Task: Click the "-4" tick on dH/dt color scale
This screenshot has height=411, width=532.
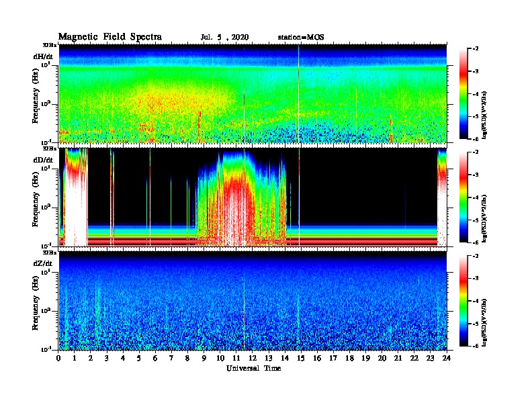Action: pos(476,94)
